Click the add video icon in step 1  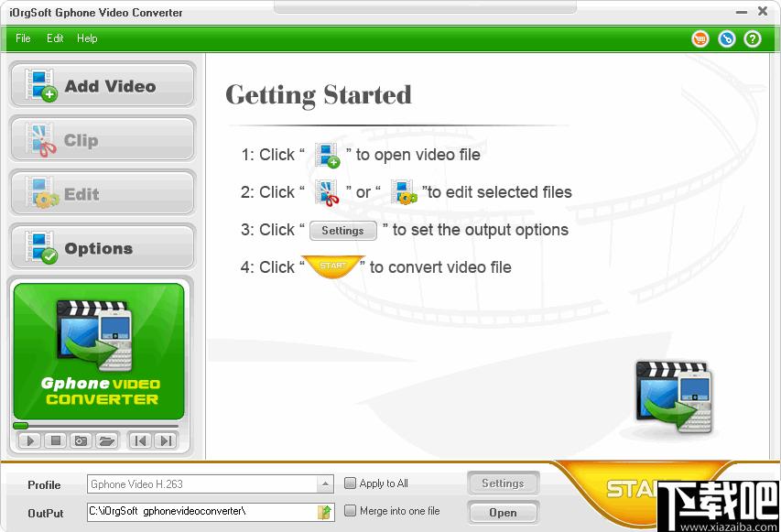[x=327, y=156]
